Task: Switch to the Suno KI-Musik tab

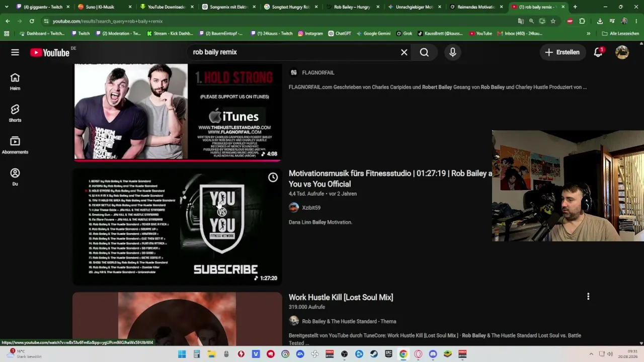Action: [x=105, y=7]
